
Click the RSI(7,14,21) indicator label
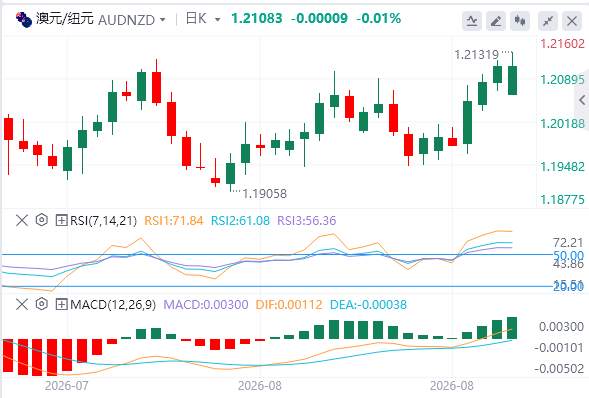(103, 220)
